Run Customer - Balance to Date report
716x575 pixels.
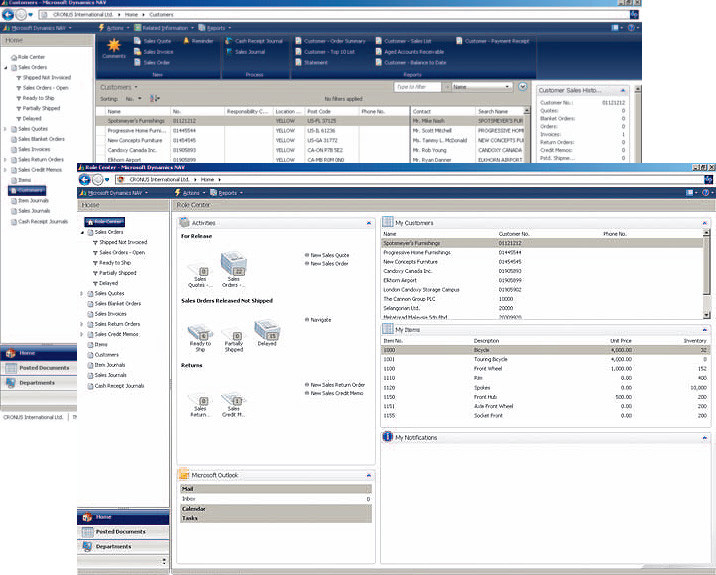point(411,63)
